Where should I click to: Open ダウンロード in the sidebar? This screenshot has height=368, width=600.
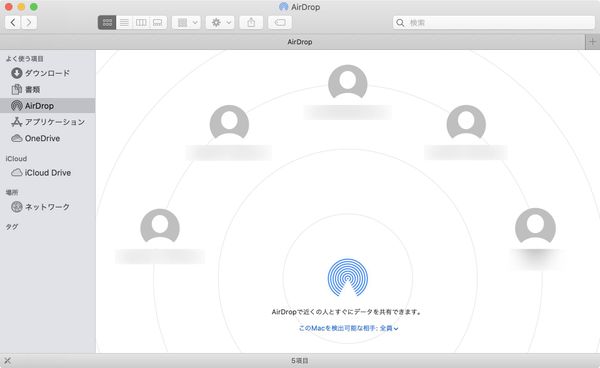(x=47, y=73)
